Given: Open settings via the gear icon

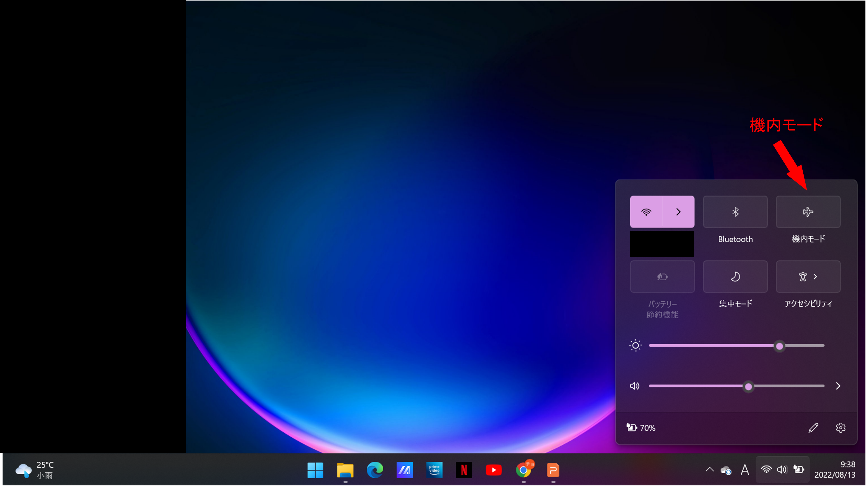Looking at the screenshot, I should click(x=840, y=428).
